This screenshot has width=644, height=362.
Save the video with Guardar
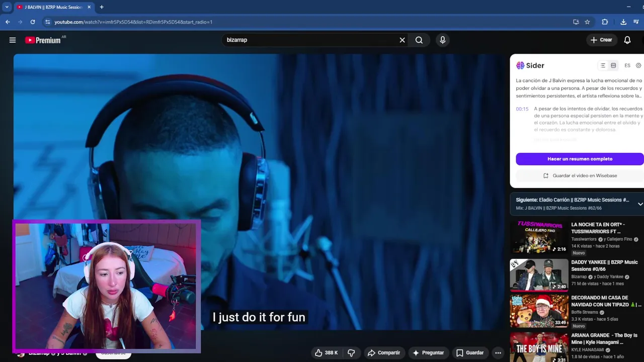pos(469,353)
